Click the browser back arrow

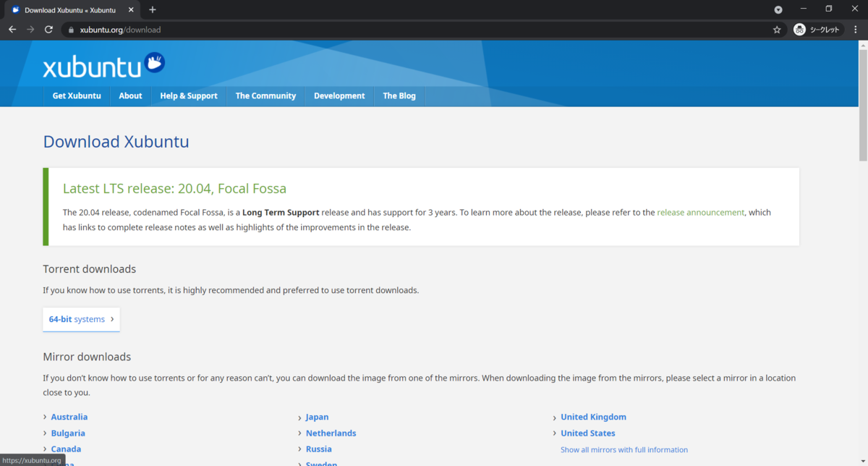point(12,30)
